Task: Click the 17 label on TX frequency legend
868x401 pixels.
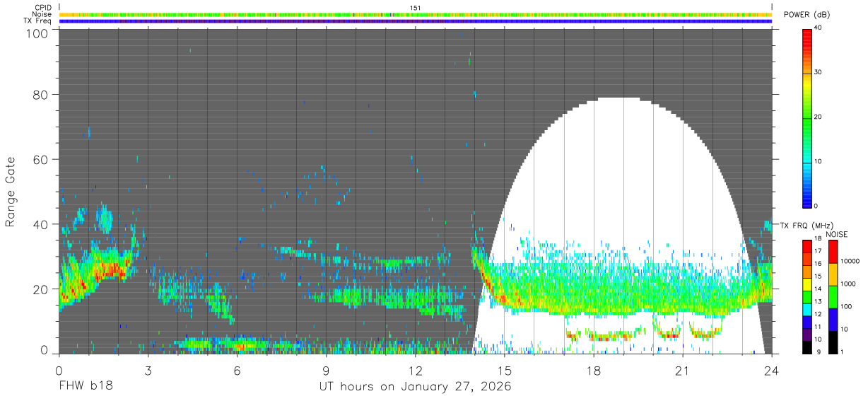Action: point(819,251)
